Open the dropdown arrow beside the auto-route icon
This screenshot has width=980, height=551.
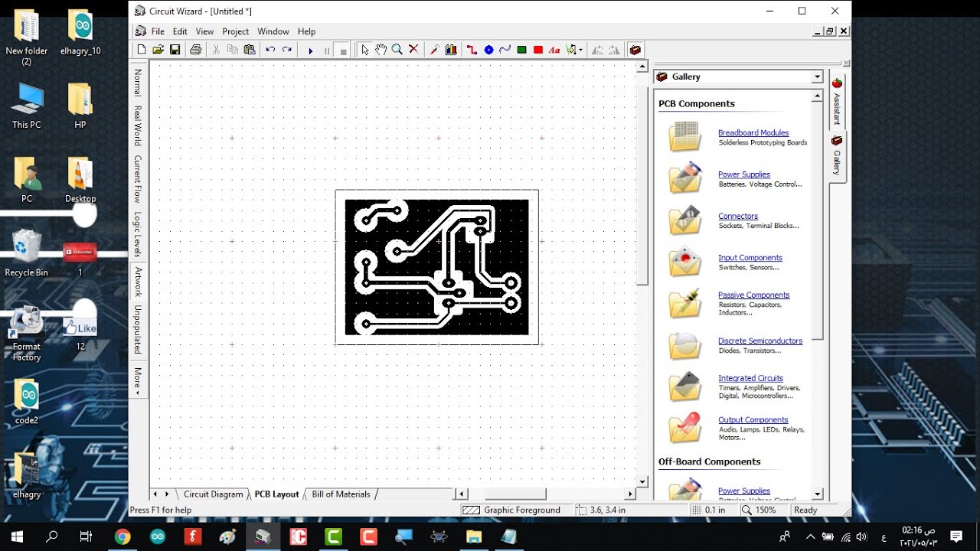[581, 50]
